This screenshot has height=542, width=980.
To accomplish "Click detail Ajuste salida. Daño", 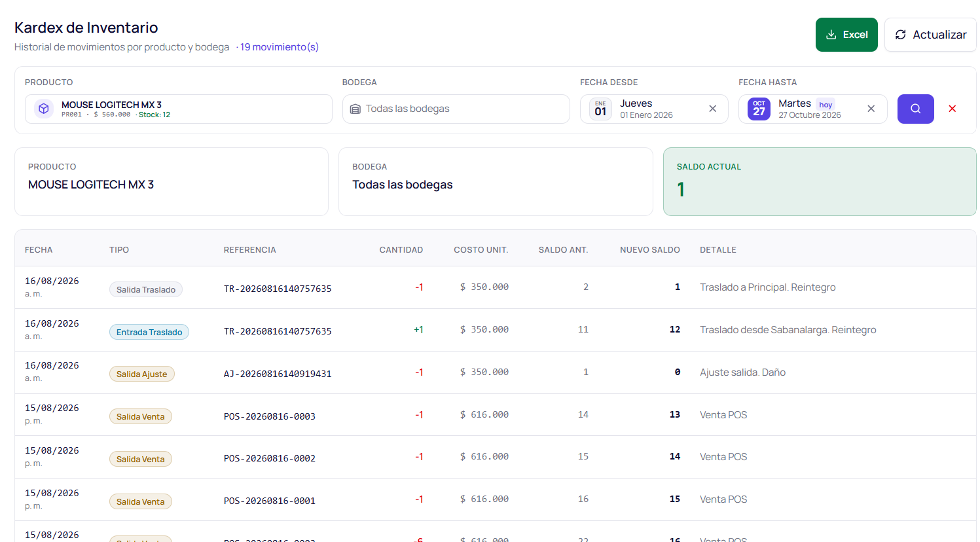I will (x=743, y=372).
